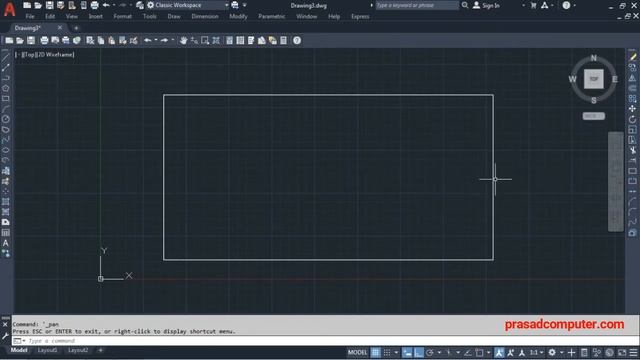Select the Spline draw tool
640x360 pixels.
[5, 140]
